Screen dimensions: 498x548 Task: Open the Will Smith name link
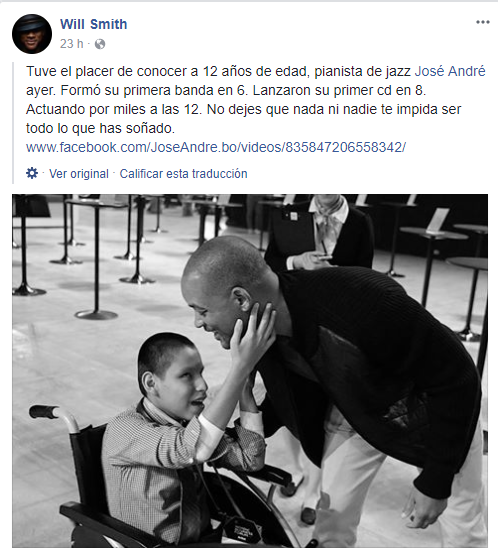93,24
